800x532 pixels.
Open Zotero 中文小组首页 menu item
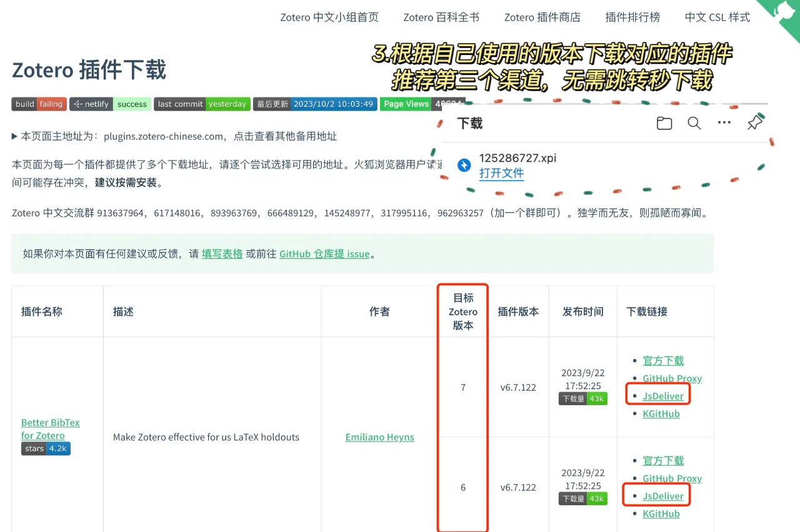click(x=329, y=17)
